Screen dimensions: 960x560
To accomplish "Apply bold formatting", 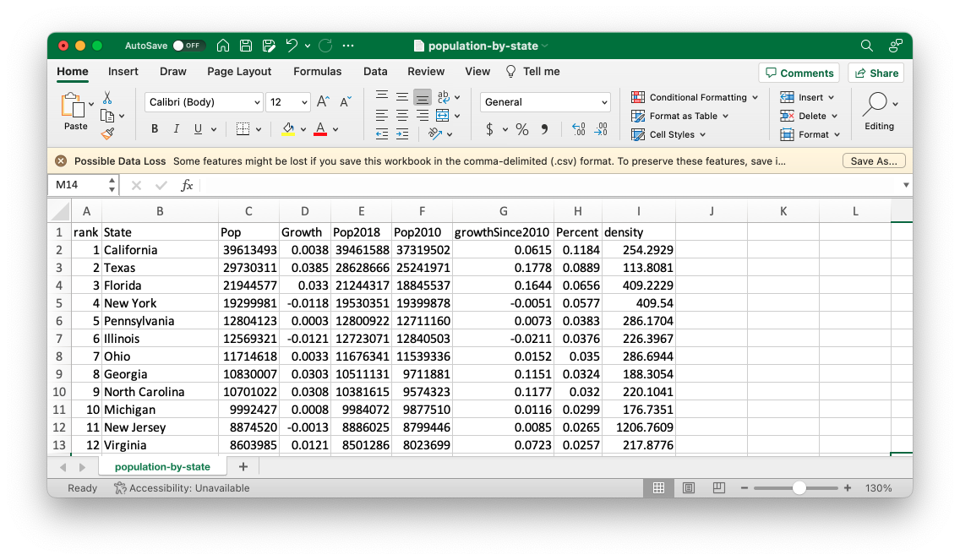I will (155, 128).
